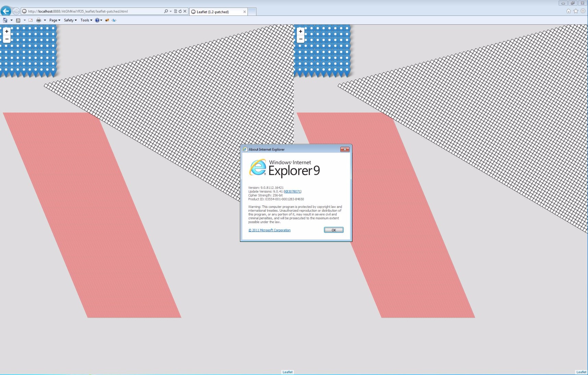Restore down the Internet Explorer window
The height and width of the screenshot is (375, 588).
click(x=573, y=3)
